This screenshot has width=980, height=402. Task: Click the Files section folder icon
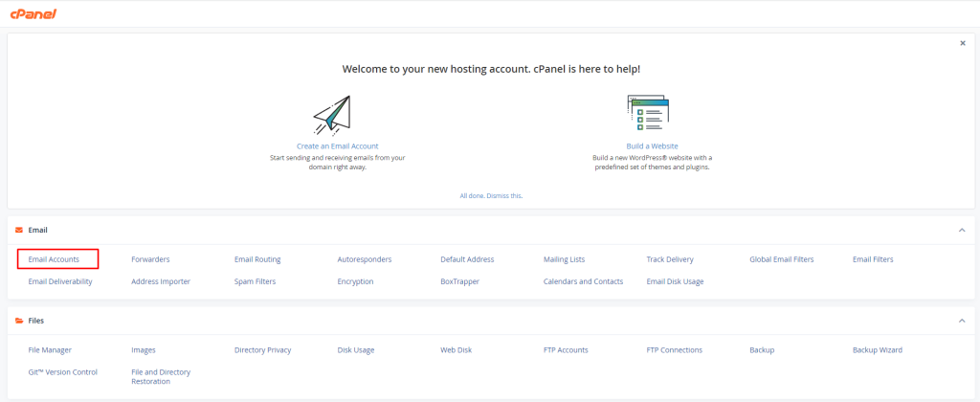tap(19, 321)
